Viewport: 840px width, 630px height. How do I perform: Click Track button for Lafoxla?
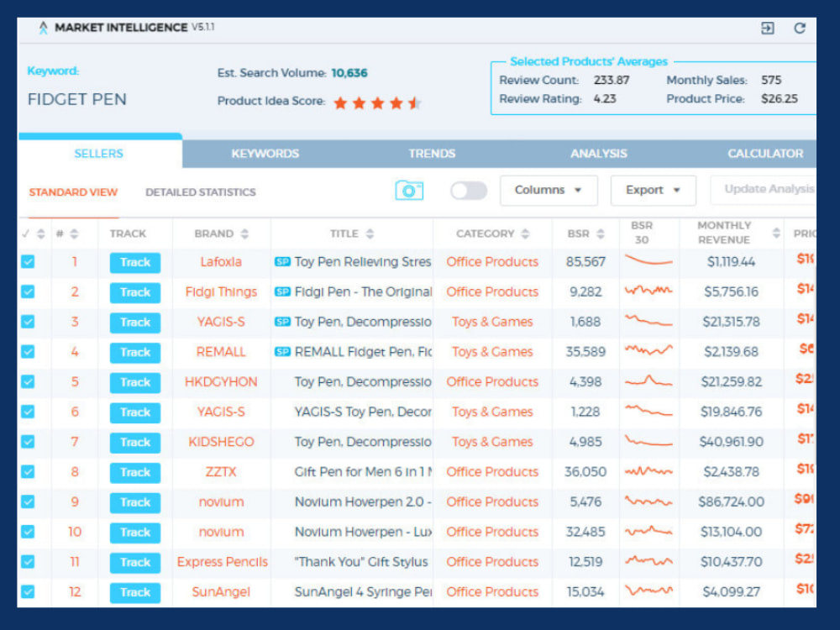tap(135, 262)
